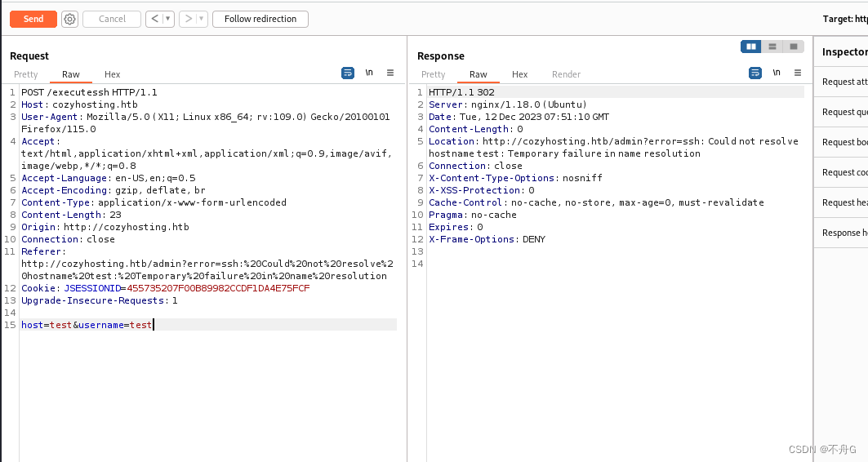Expand the Request cookies inspector section

point(841,172)
